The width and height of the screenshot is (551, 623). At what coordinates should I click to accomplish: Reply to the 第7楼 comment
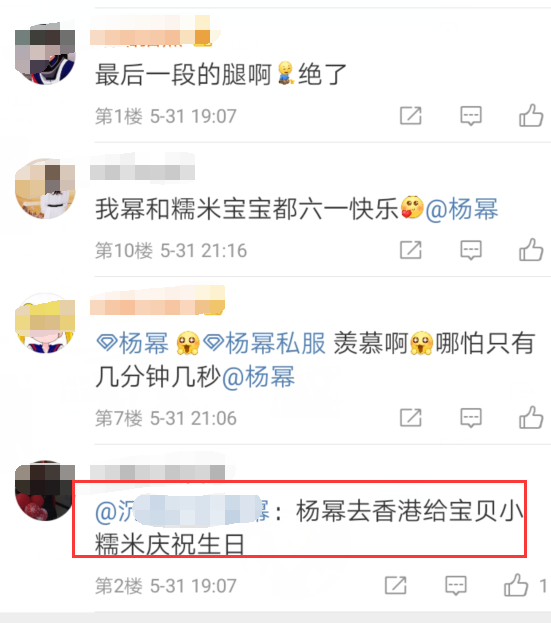coord(471,418)
